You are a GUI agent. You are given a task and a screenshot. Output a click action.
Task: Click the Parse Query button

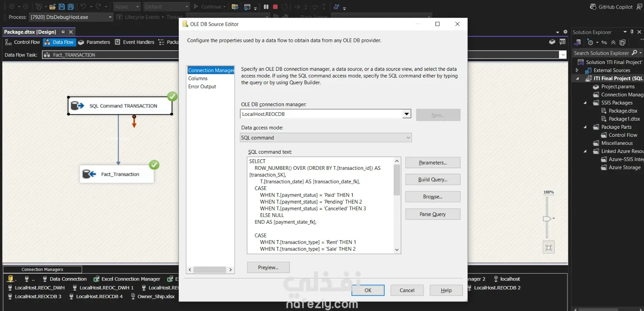433,214
